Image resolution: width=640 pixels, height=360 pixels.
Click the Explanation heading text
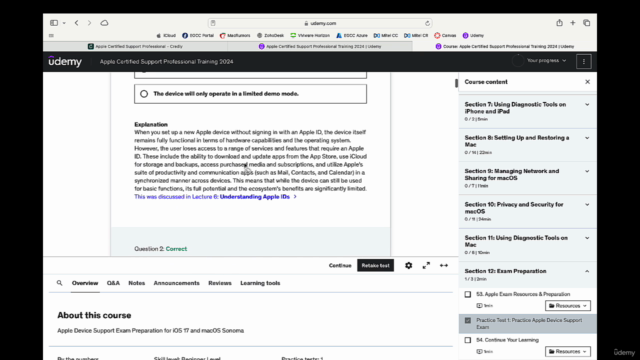(151, 124)
